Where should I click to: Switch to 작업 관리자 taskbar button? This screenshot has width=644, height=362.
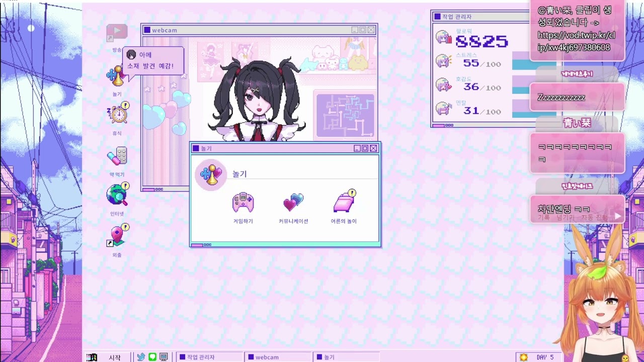click(210, 357)
